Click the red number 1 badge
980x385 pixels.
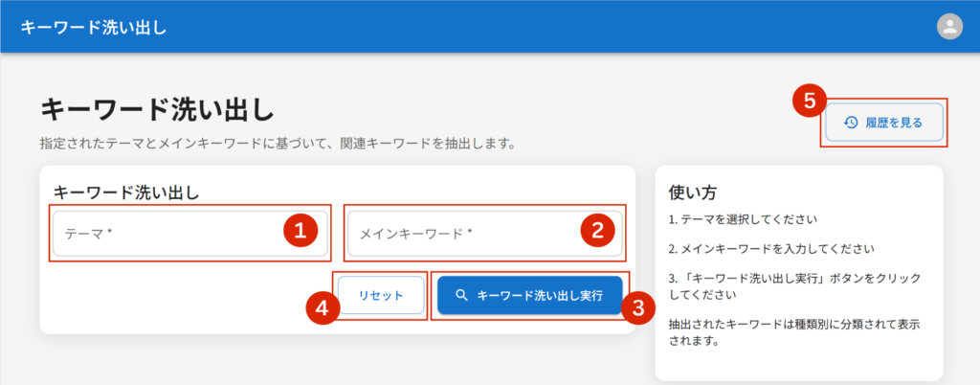click(300, 230)
